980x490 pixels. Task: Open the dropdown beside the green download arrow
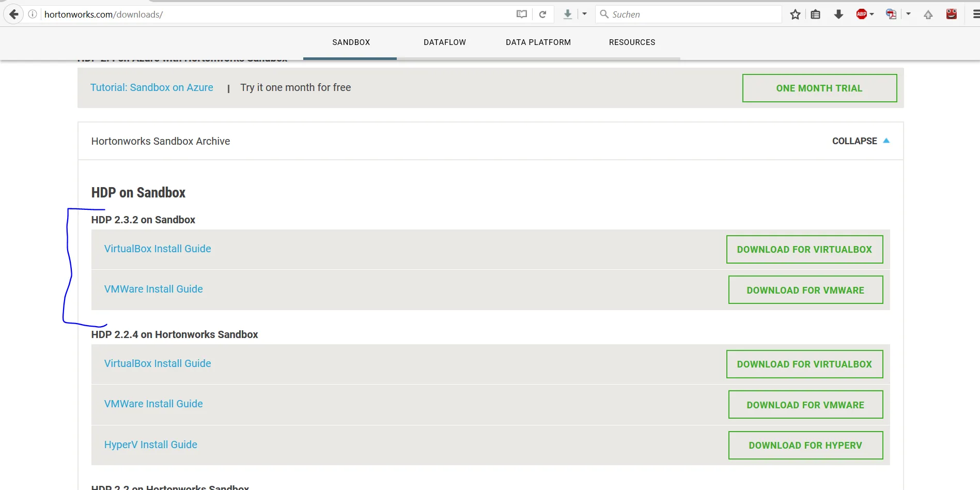pyautogui.click(x=584, y=14)
